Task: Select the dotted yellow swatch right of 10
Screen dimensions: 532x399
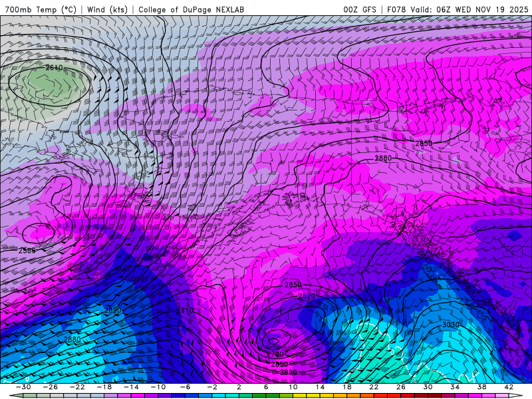Action: coord(300,396)
